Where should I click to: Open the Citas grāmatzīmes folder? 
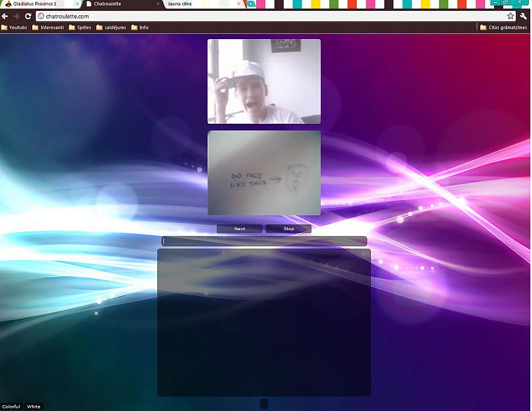[x=504, y=28]
